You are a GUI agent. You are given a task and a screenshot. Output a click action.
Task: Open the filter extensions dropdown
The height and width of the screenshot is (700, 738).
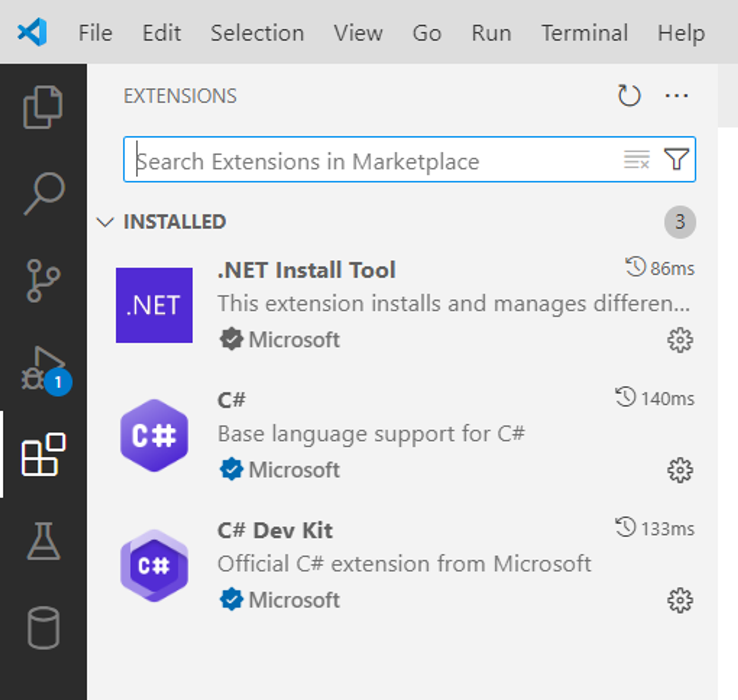click(x=676, y=160)
